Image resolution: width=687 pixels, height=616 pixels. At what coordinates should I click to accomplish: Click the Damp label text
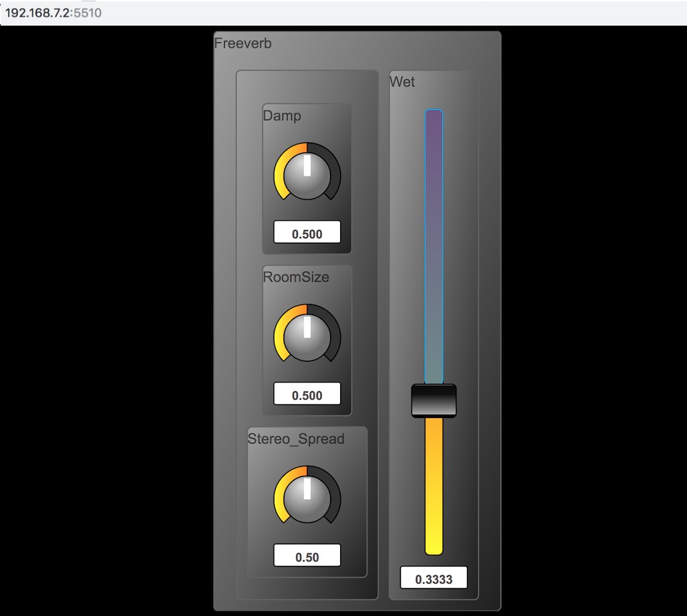pyautogui.click(x=282, y=115)
